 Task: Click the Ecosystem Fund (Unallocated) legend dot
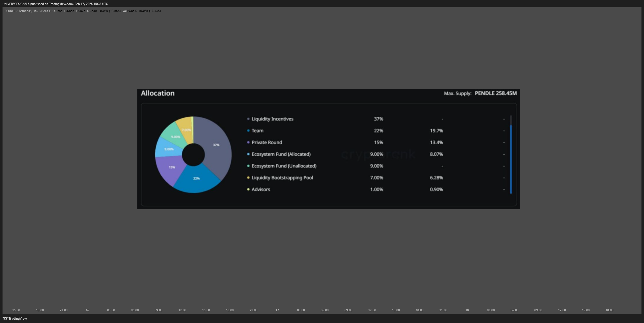point(248,166)
